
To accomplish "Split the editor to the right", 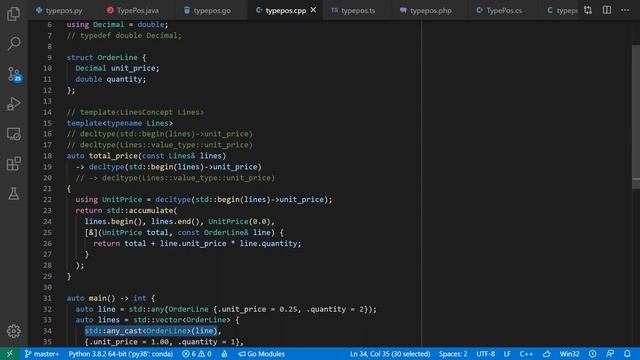I will click(x=607, y=10).
